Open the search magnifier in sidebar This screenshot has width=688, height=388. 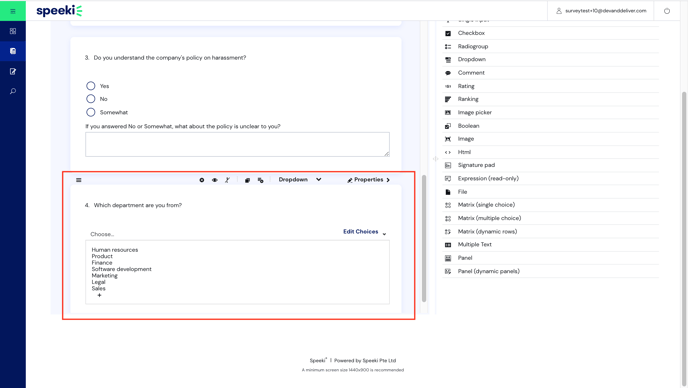[x=13, y=91]
